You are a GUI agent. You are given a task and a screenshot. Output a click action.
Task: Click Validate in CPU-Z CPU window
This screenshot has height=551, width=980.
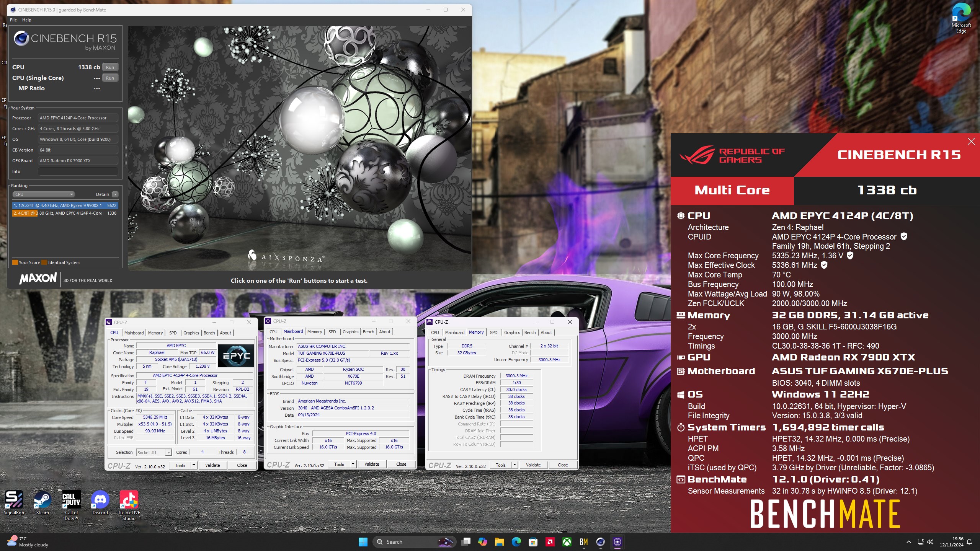pos(212,465)
